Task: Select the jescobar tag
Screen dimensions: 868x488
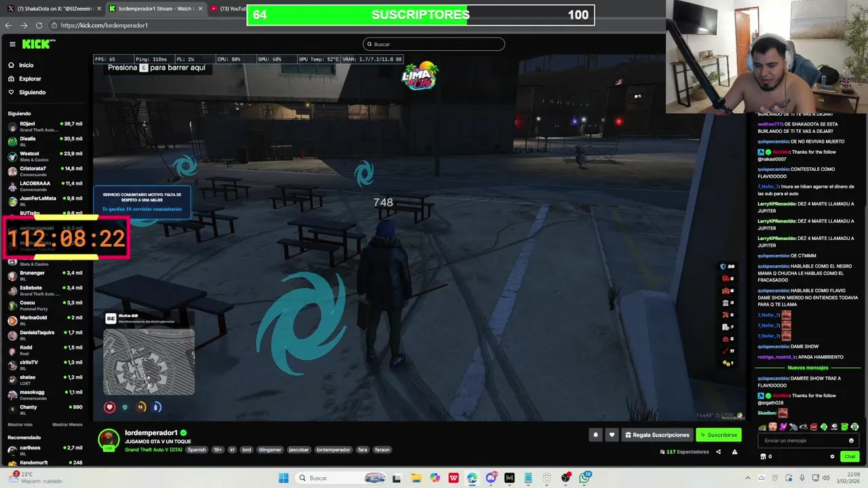Action: (298, 449)
